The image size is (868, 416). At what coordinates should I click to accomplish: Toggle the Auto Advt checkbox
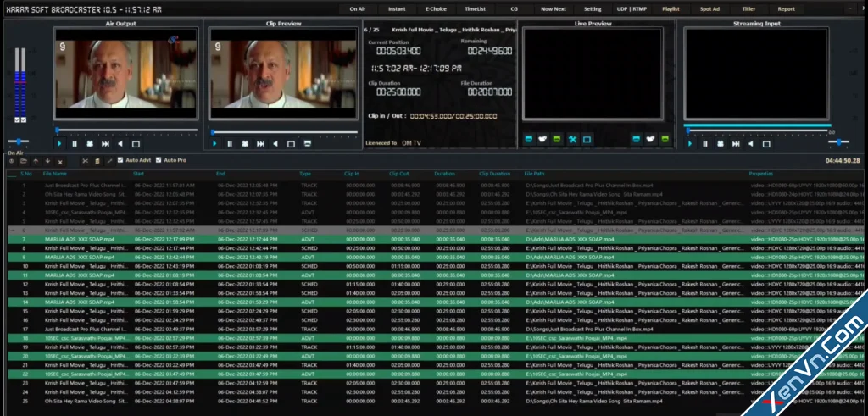click(x=120, y=160)
